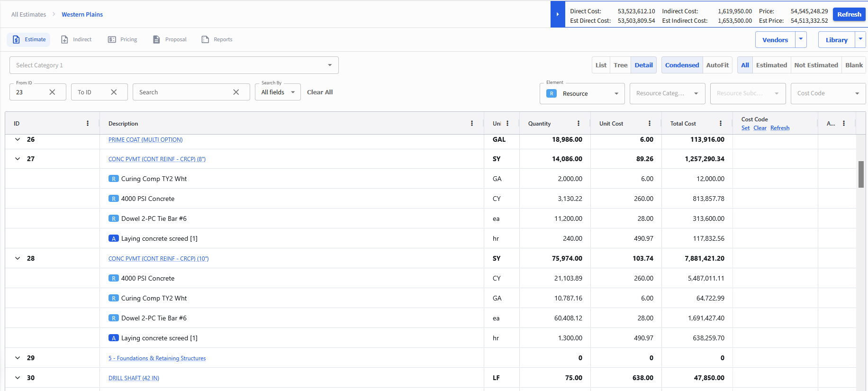The width and height of the screenshot is (868, 391).
Task: Click the Cost Code Set link
Action: 745,128
